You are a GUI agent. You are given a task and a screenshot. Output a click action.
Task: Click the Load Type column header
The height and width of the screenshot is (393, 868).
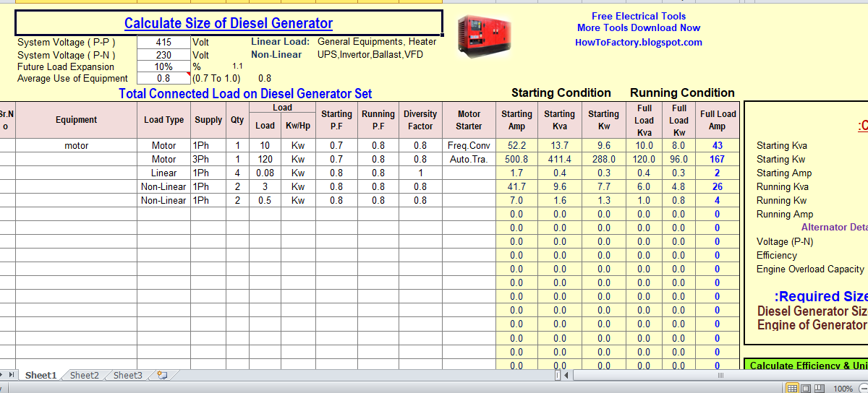(x=164, y=120)
